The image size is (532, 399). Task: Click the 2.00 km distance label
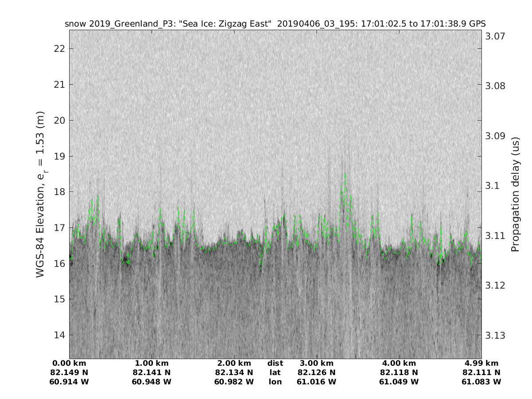pos(234,364)
